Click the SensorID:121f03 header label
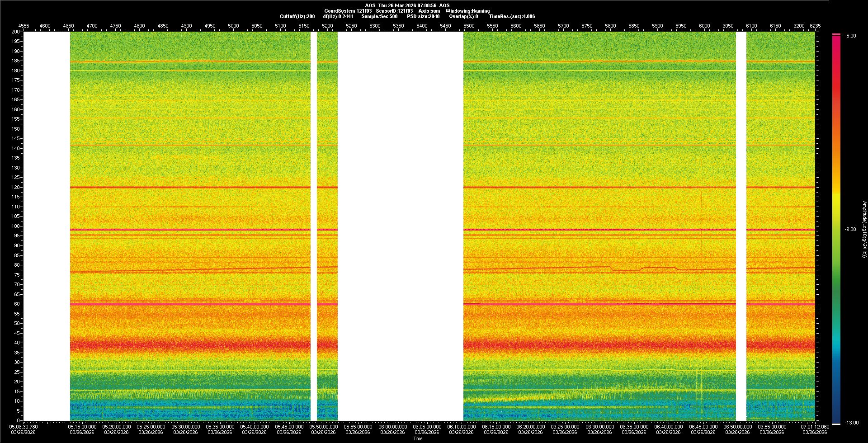Image resolution: width=868 pixels, height=443 pixels. (394, 11)
